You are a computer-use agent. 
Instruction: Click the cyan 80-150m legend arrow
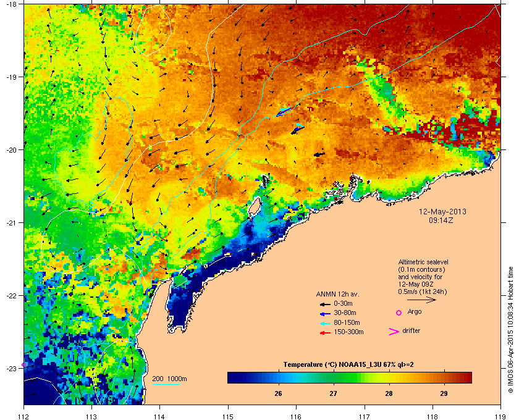[x=325, y=323]
